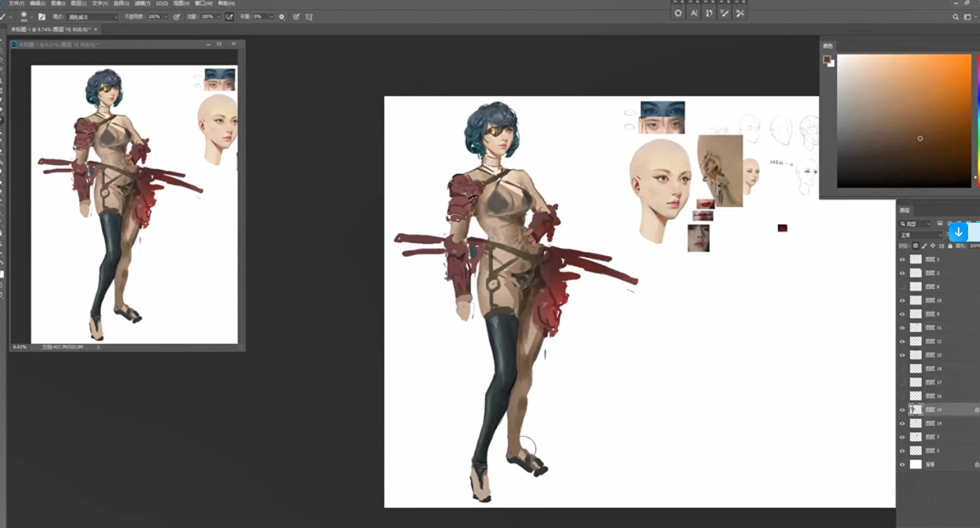Lock layer position icon
Image resolution: width=980 pixels, height=528 pixels.
coord(933,246)
